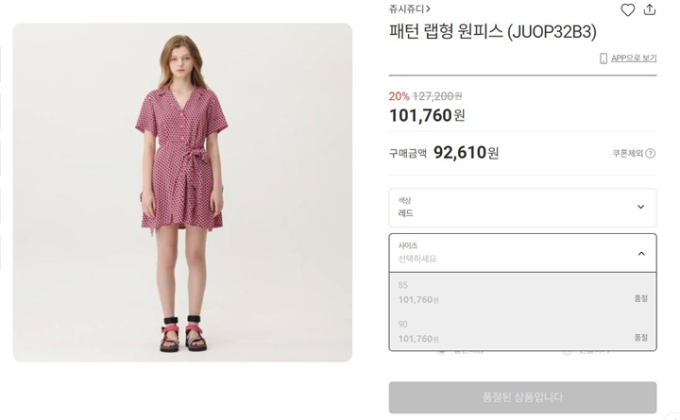
Task: Click 품절 label on size 85 row
Action: click(641, 298)
